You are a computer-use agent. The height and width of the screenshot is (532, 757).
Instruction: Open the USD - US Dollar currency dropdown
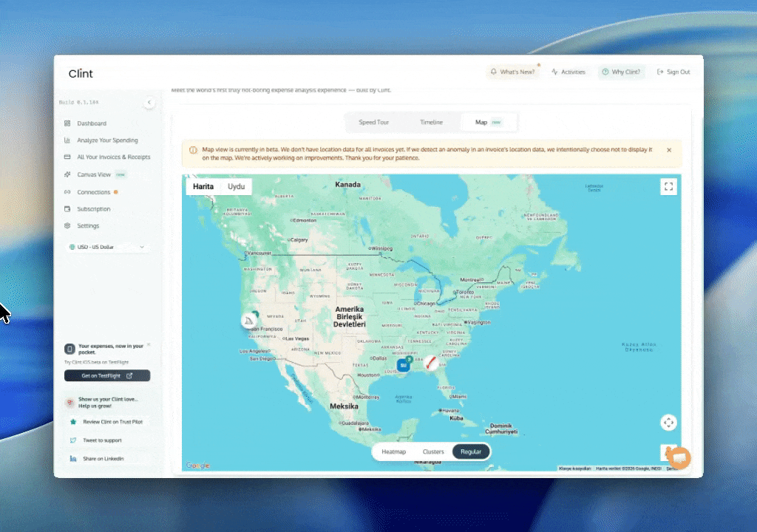107,247
